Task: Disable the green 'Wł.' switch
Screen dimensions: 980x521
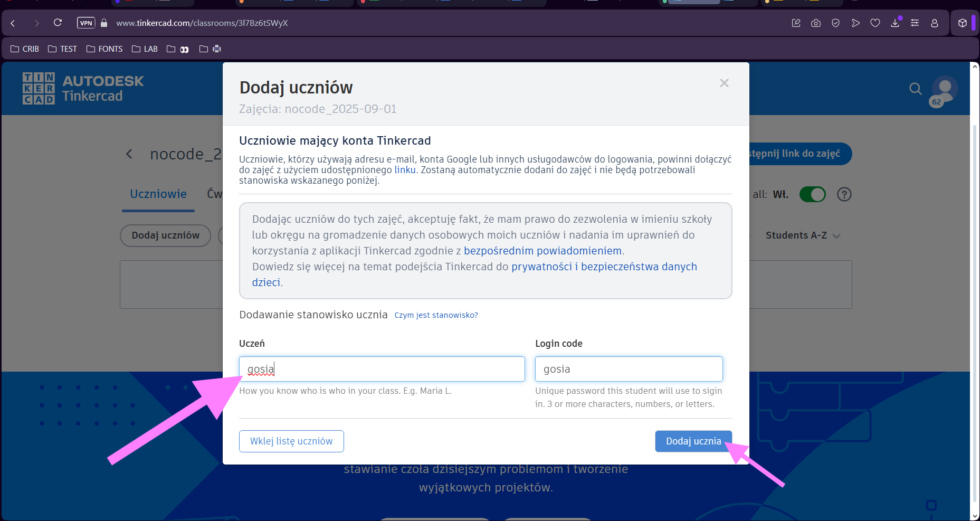Action: pos(813,194)
